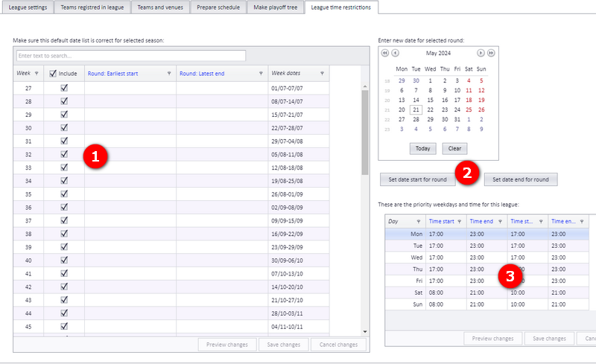Toggle the Include header checkbox
The width and height of the screenshot is (596, 364).
point(53,74)
